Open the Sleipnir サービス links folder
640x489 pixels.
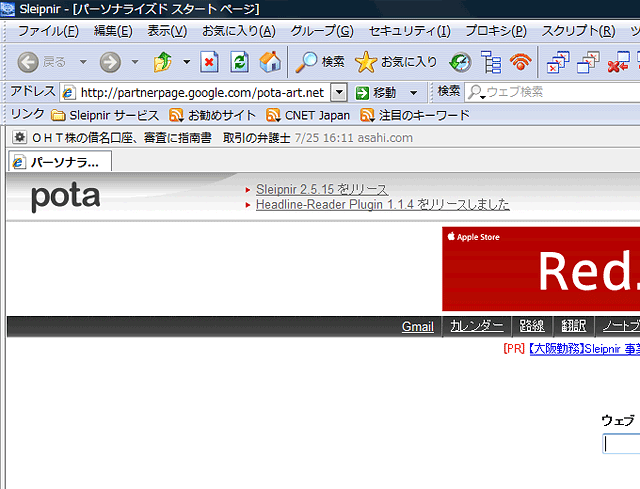pos(105,116)
